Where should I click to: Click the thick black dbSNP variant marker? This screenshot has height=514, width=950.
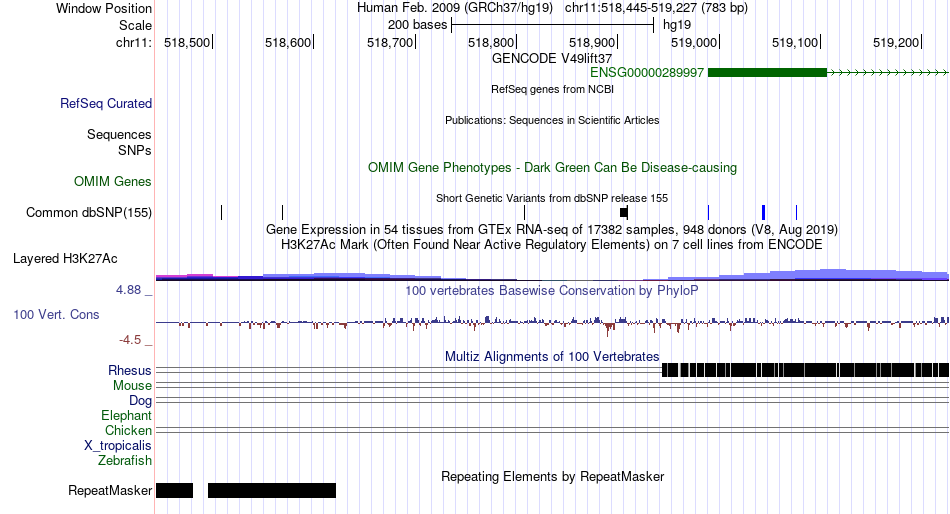tap(624, 212)
